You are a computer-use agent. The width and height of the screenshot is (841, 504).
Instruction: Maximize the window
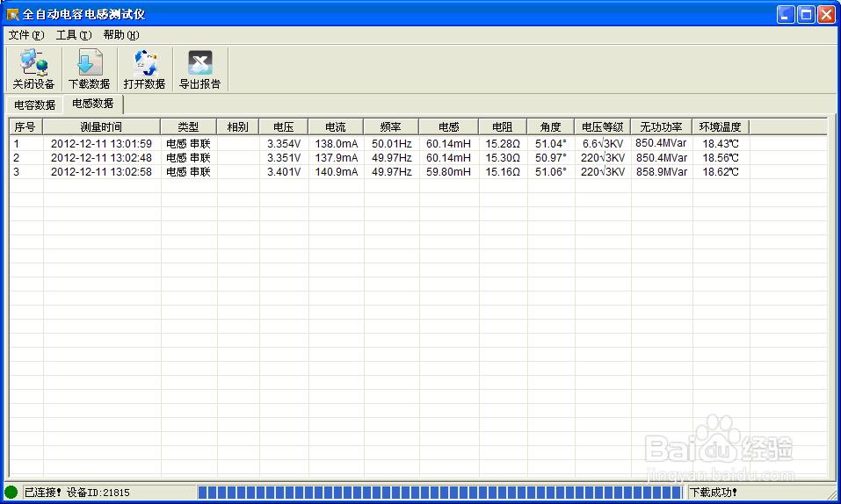806,14
